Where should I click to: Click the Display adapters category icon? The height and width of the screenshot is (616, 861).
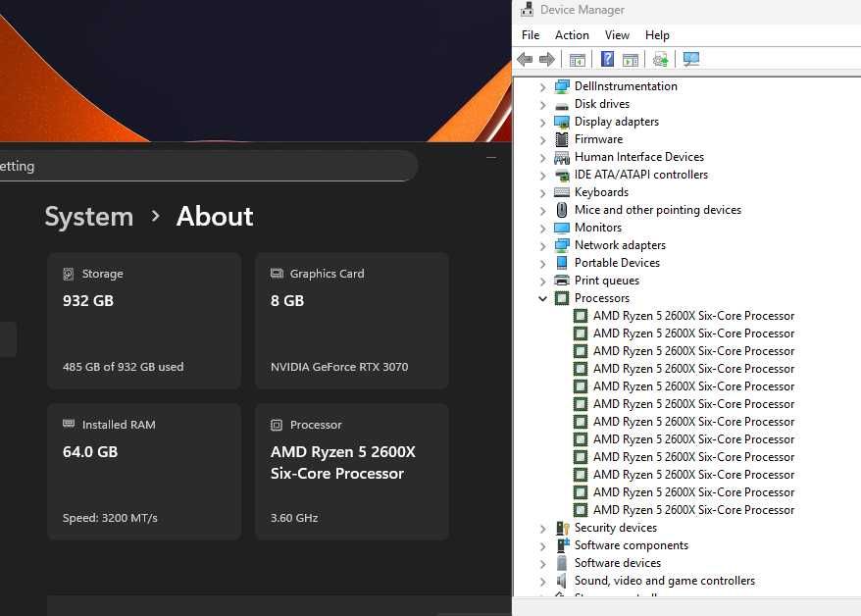point(562,122)
